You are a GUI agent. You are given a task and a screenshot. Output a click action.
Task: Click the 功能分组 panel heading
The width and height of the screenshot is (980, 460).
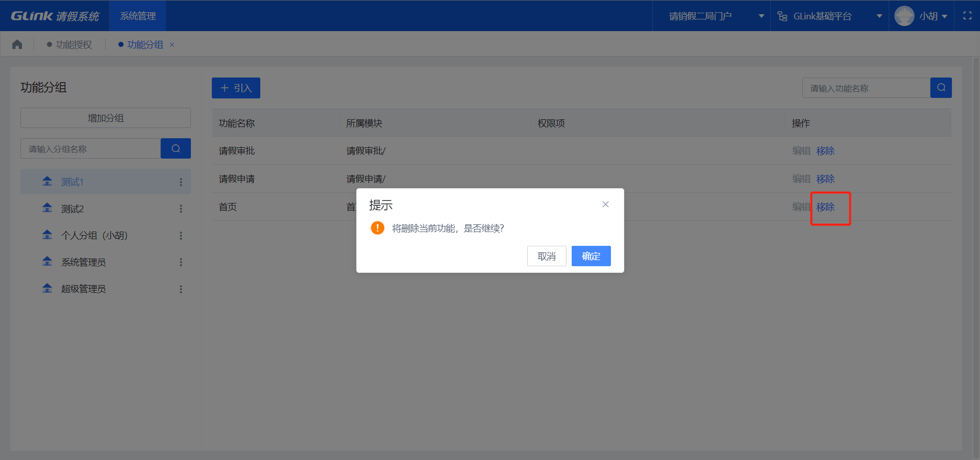tap(43, 87)
